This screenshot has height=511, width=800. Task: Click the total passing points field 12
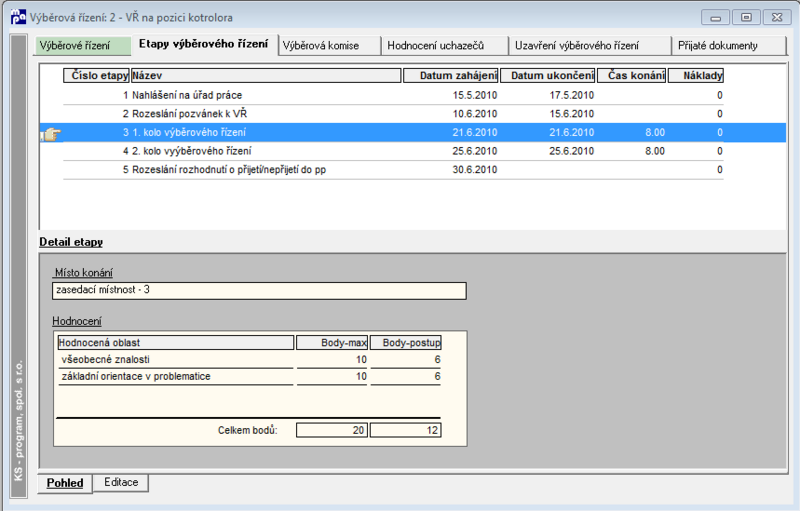coord(406,430)
